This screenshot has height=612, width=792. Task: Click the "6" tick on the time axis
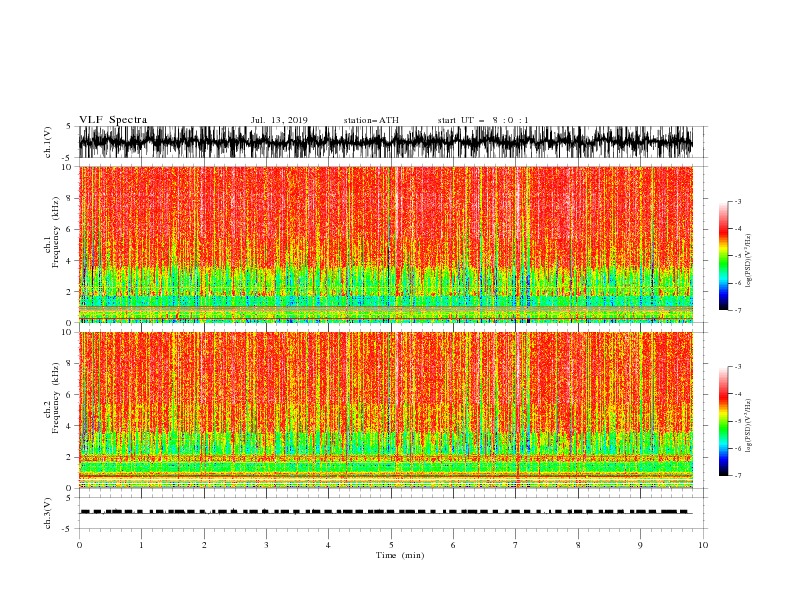pyautogui.click(x=453, y=545)
